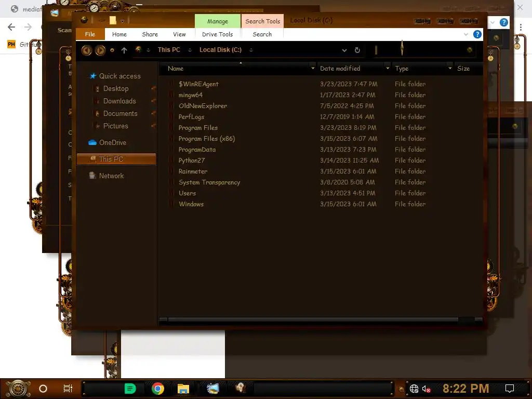The height and width of the screenshot is (399, 532).
Task: Select the $WinREAgent folder
Action: tap(198, 84)
